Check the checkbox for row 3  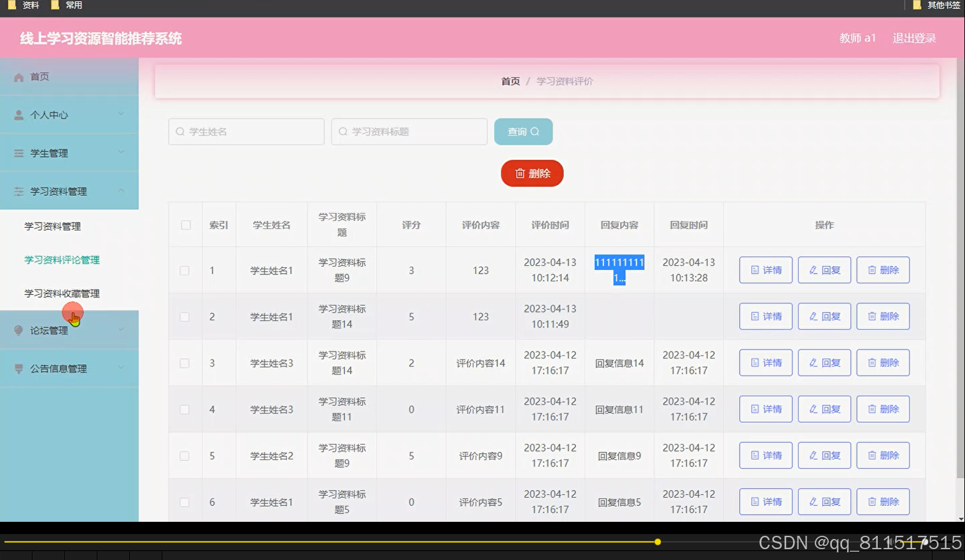pos(185,363)
